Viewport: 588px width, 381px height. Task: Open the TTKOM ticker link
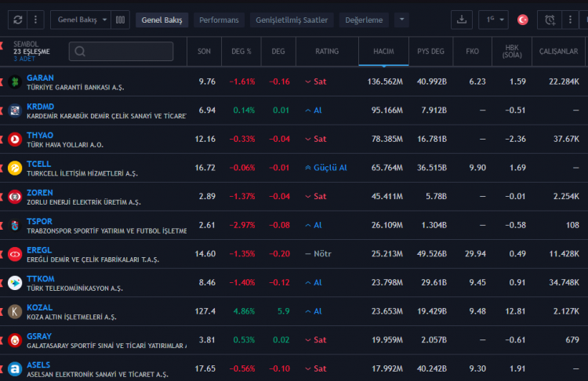(41, 279)
